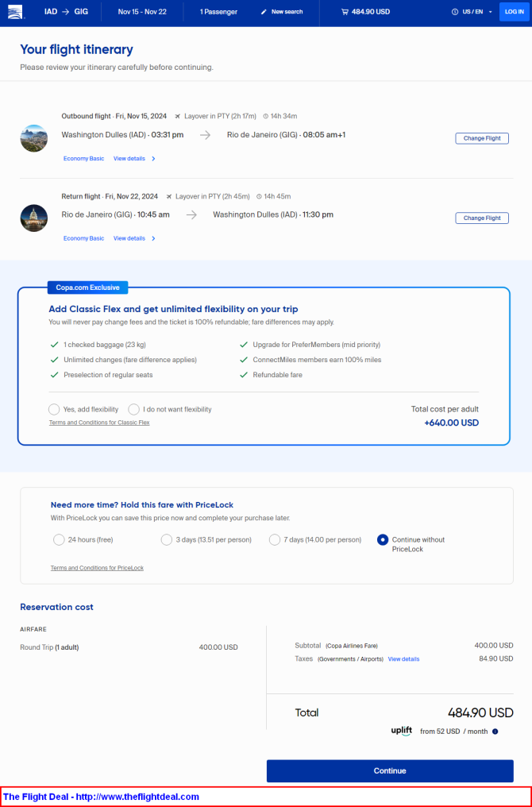The width and height of the screenshot is (532, 807).
Task: Click the uplift info circle icon
Action: click(x=495, y=732)
